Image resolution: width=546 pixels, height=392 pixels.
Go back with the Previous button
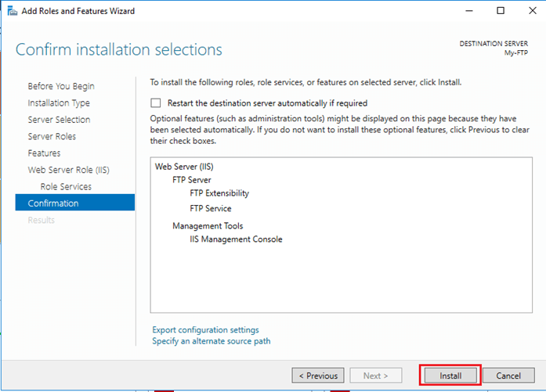318,376
